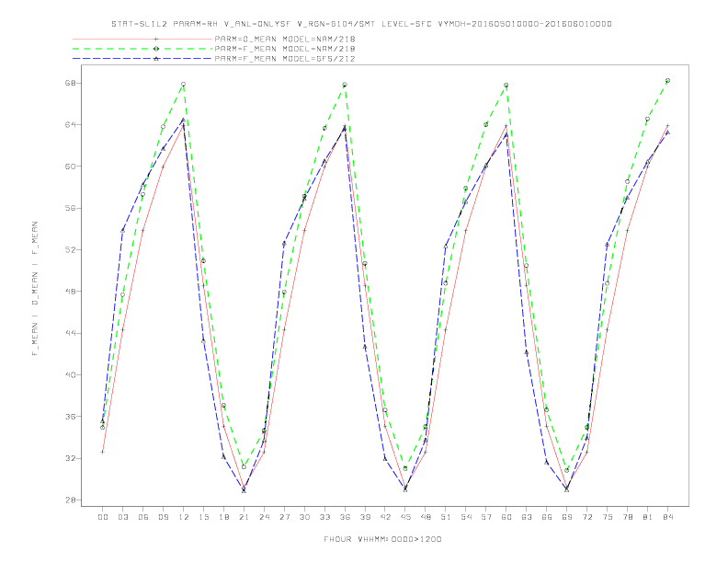Click x-axis tick label 81
This screenshot has width=728, height=563.
(648, 517)
